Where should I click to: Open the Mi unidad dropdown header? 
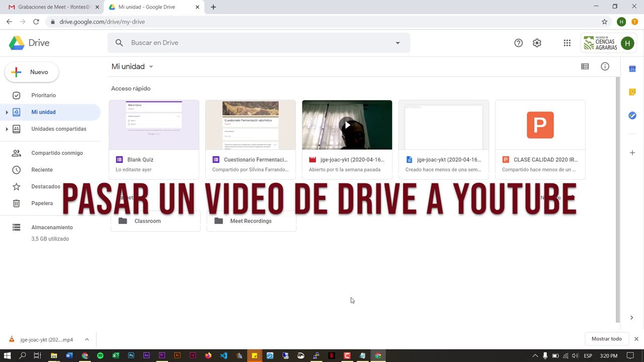point(132,66)
